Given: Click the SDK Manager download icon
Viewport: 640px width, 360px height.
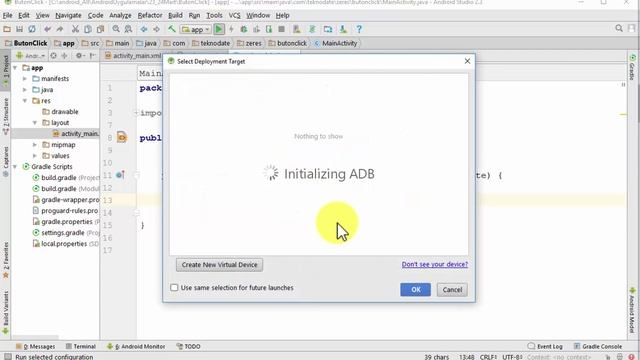Looking at the screenshot, I should click(343, 29).
